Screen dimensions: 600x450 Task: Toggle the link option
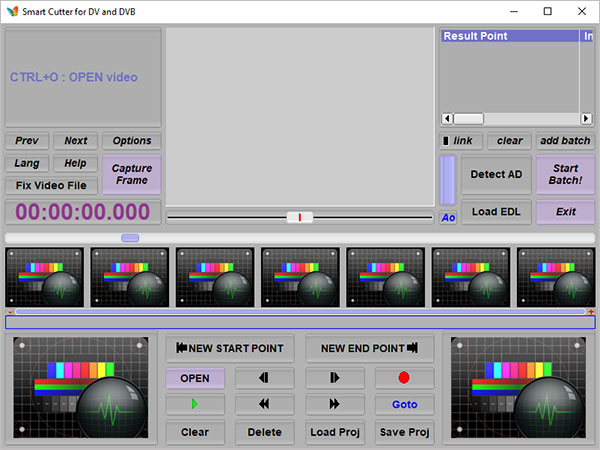(459, 141)
